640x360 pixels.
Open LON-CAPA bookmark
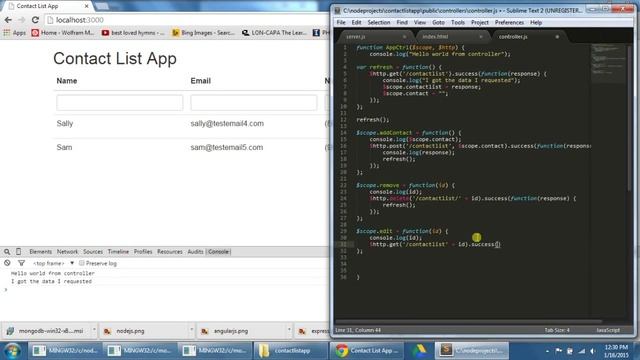274,33
